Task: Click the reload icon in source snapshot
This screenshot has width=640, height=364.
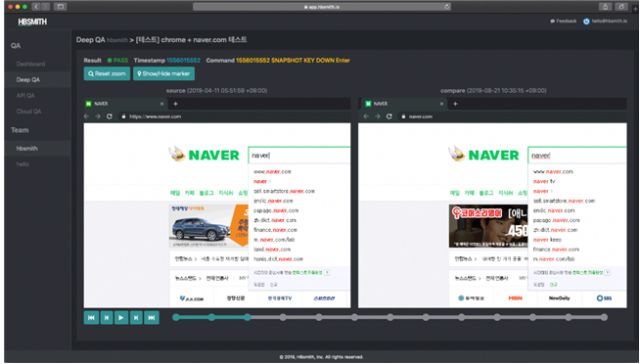Action: (x=109, y=117)
